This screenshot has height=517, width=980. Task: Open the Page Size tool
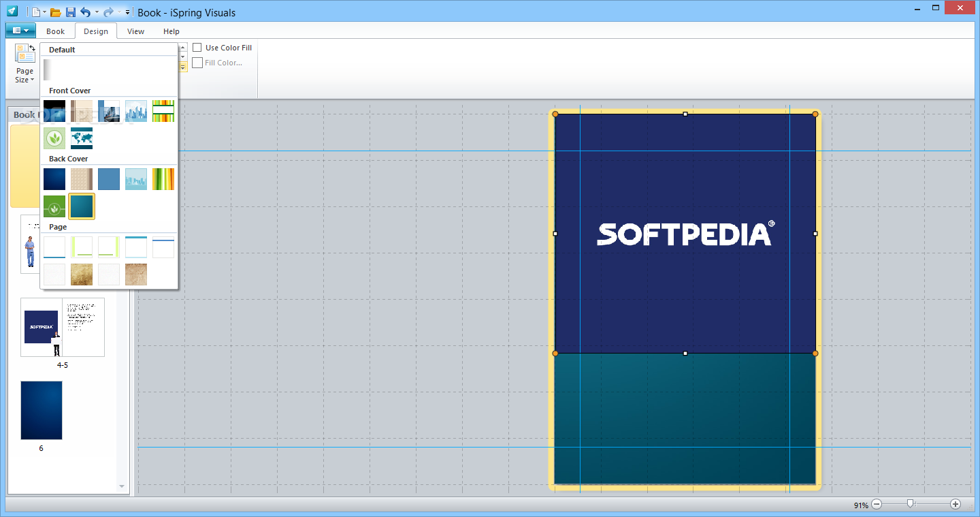point(24,64)
